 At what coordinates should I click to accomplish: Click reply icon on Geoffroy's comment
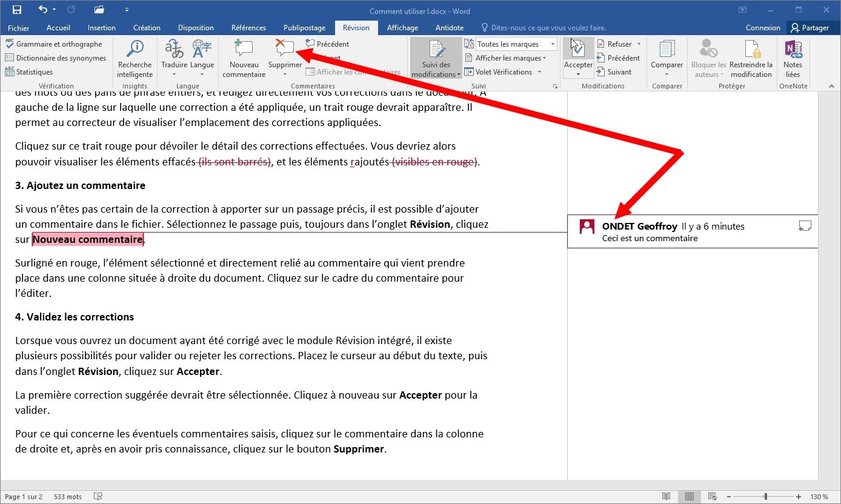[x=805, y=227]
